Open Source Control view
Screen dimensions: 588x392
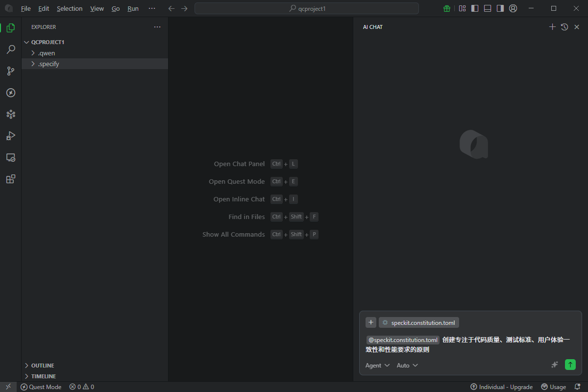pyautogui.click(x=10, y=71)
